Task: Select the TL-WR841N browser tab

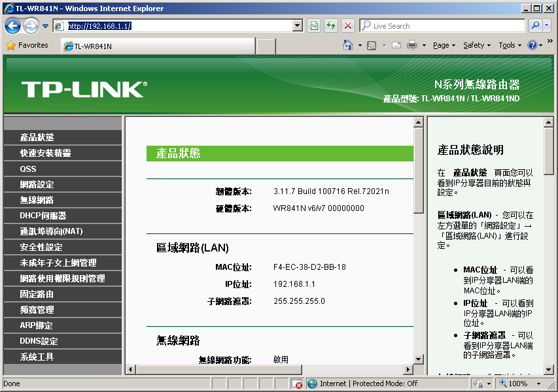Action: point(158,46)
